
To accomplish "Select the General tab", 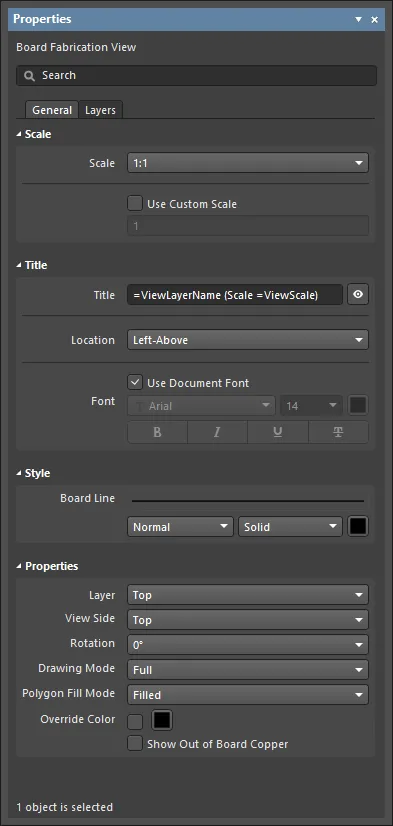I will 52,110.
